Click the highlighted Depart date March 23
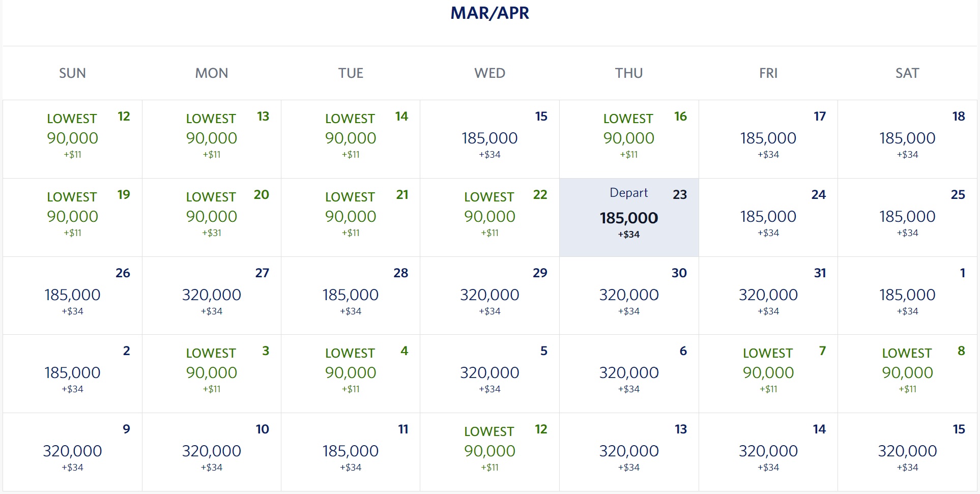The image size is (980, 494). coord(629,217)
